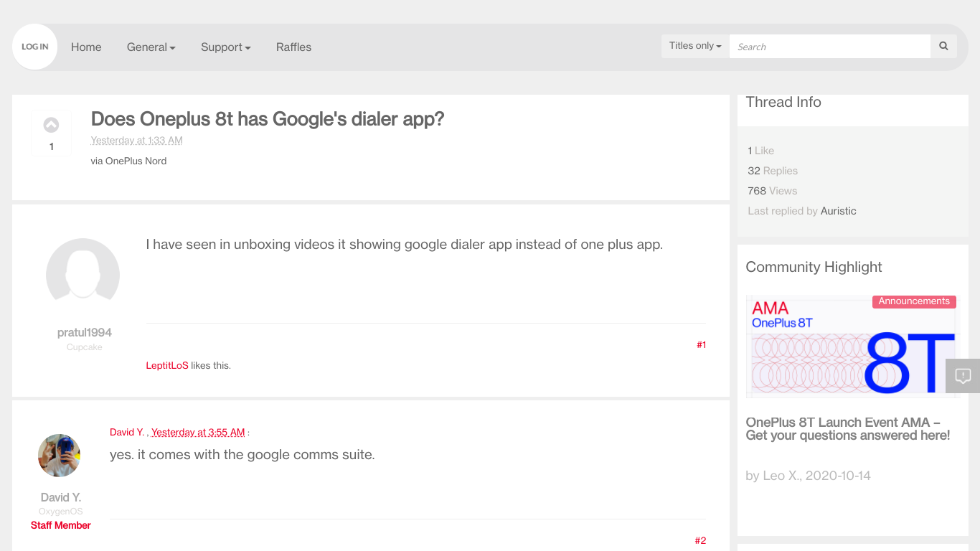Open the Titles only dropdown
980x551 pixels.
[695, 46]
